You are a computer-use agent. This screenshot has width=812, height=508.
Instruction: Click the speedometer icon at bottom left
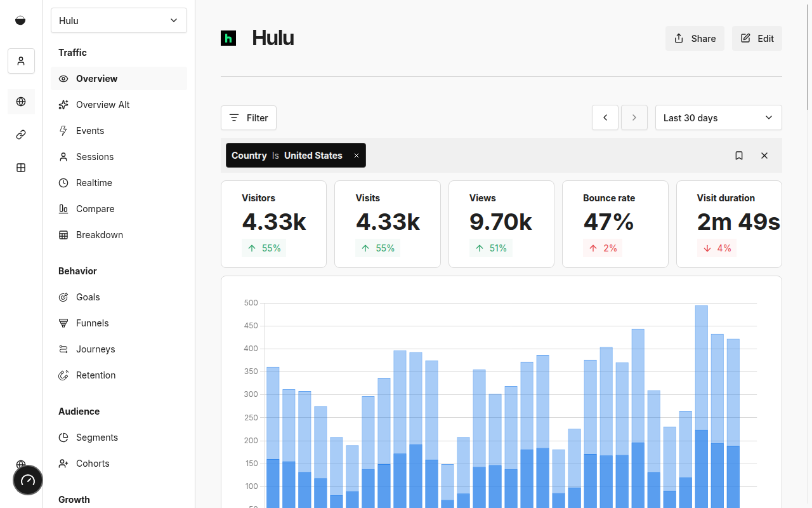(28, 480)
